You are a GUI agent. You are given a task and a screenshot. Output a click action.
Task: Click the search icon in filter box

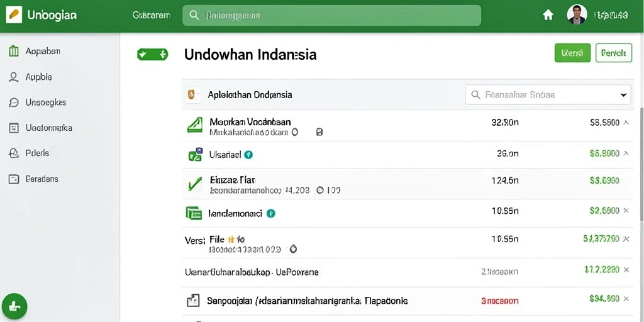pos(475,95)
